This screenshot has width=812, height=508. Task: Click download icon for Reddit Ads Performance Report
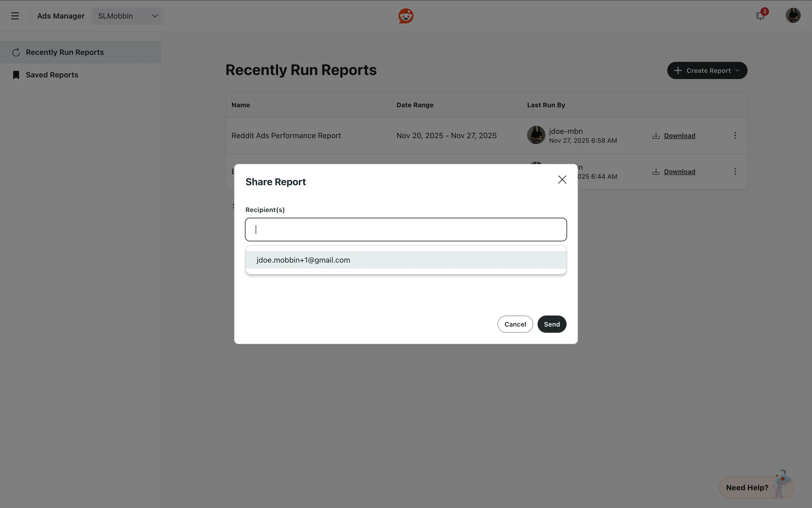[656, 136]
